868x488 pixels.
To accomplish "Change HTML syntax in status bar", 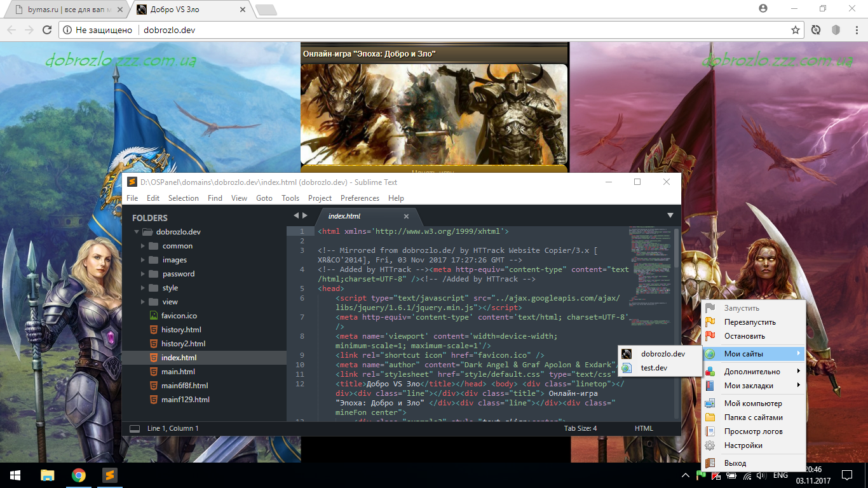I will (x=644, y=428).
